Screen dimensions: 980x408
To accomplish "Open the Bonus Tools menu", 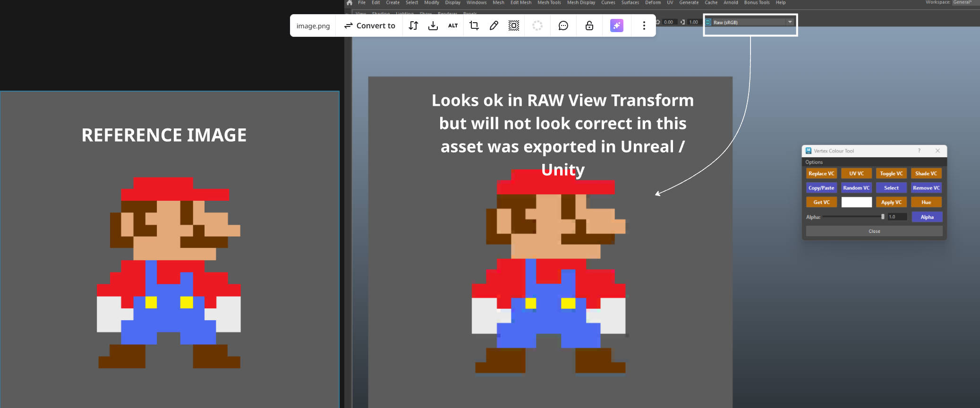I will (x=757, y=2).
